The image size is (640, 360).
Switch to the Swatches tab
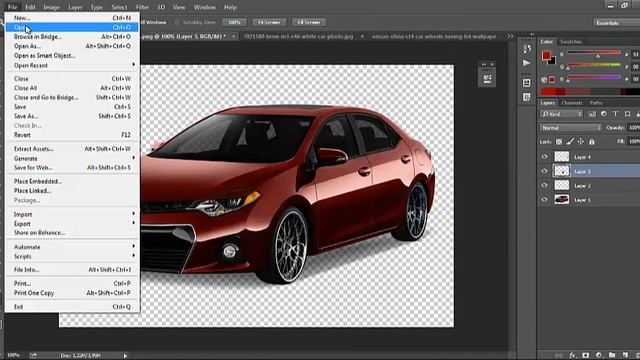(x=571, y=42)
